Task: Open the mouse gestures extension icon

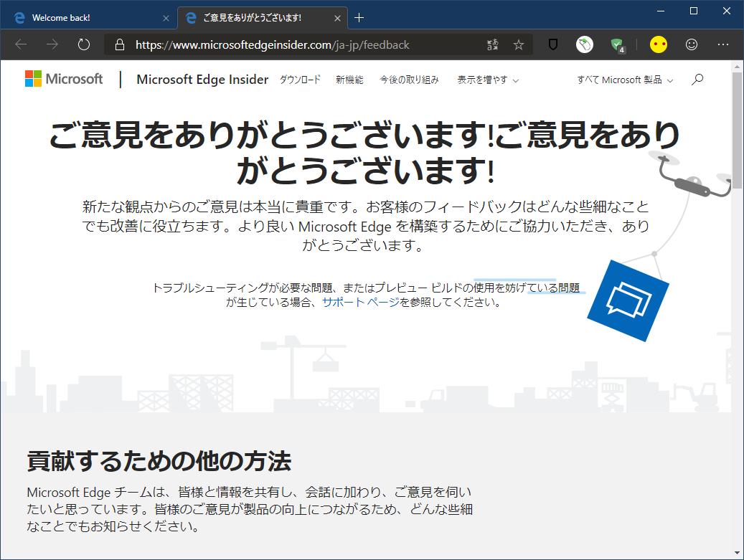Action: click(x=584, y=44)
